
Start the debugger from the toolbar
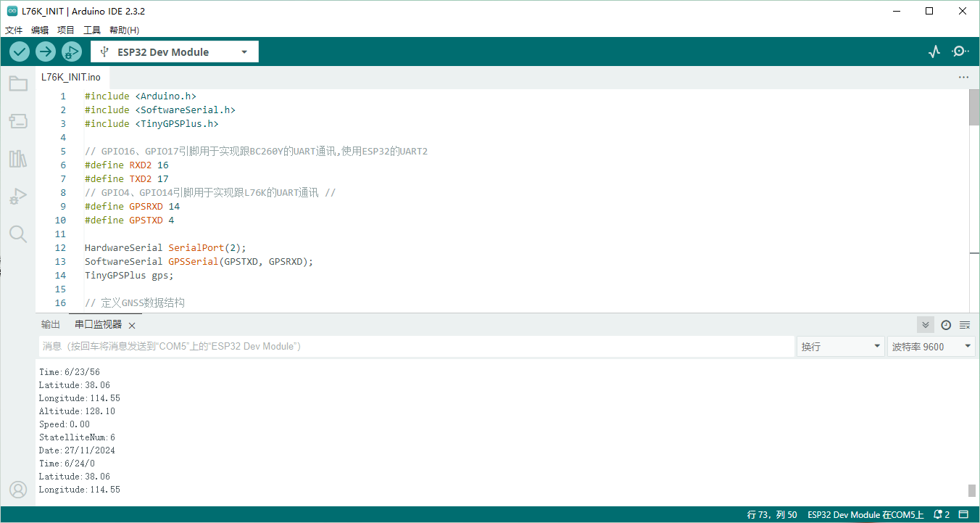72,52
